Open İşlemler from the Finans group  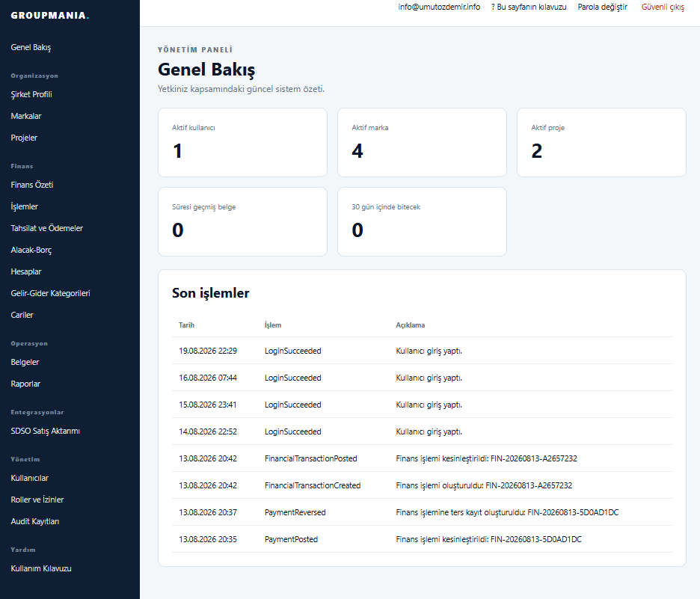tap(24, 206)
